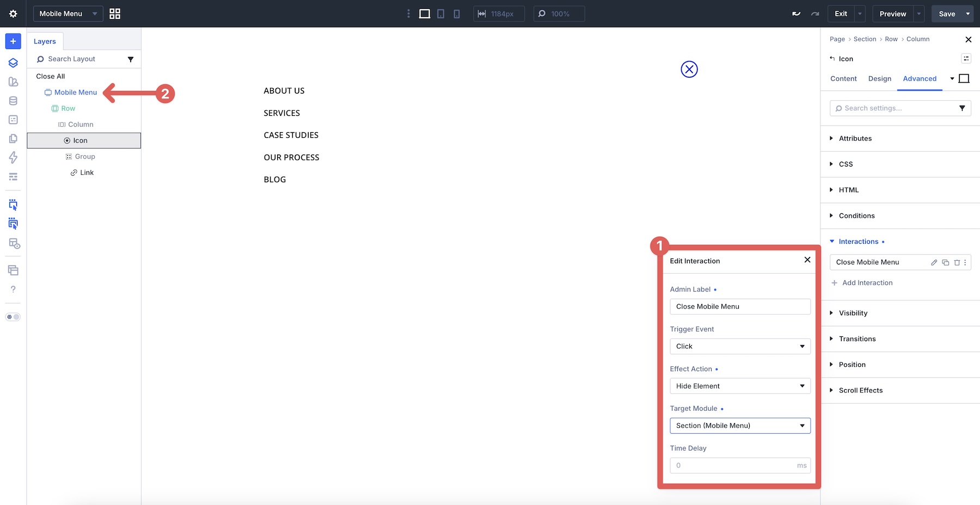Open the database stack icon in sidebar
Image resolution: width=980 pixels, height=505 pixels.
13,101
